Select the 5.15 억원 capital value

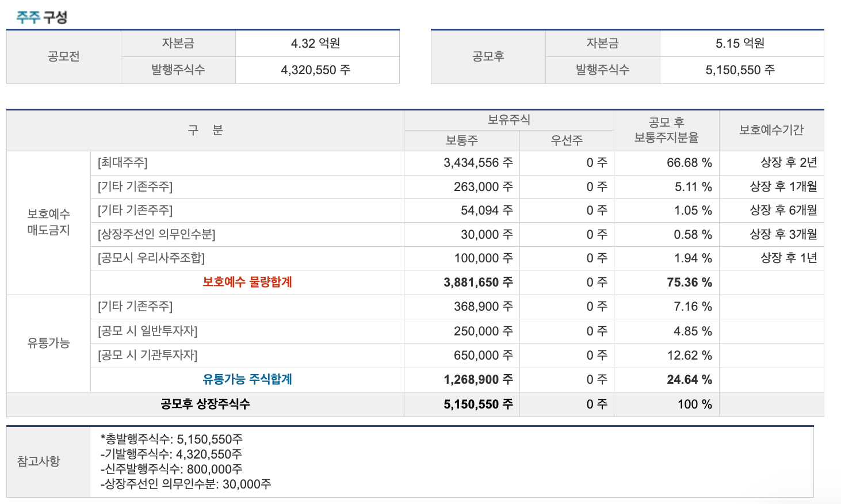pos(740,43)
